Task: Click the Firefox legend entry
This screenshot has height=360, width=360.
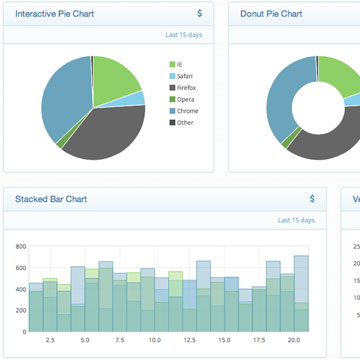Action: pos(183,88)
